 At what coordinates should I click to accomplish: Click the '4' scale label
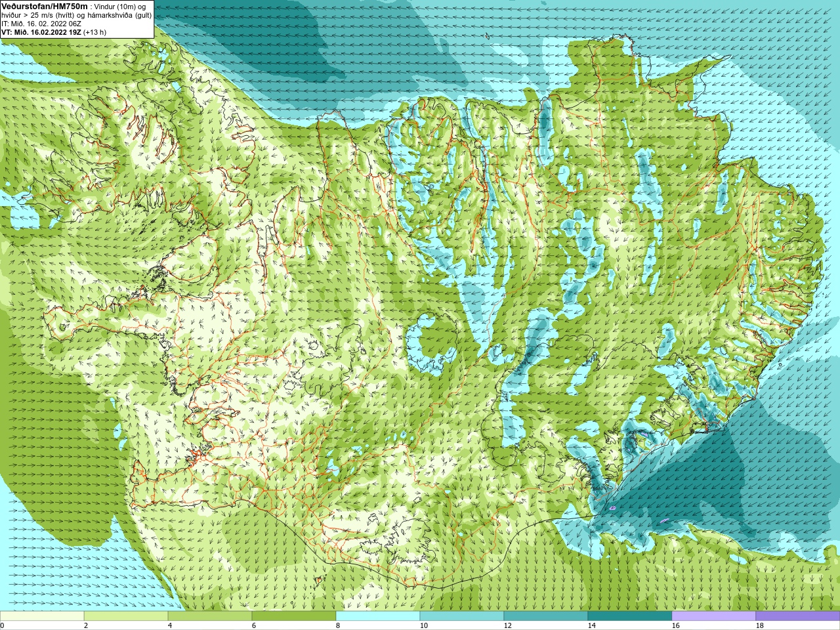pyautogui.click(x=170, y=625)
